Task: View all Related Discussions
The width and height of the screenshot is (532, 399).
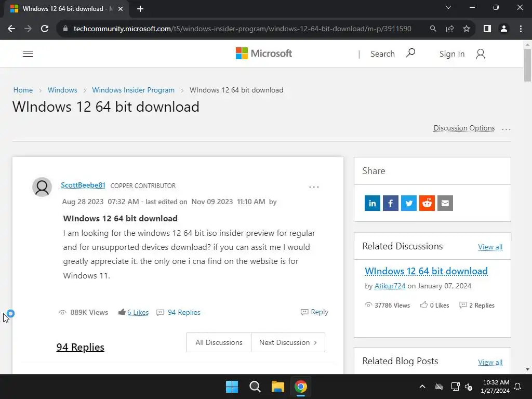Action: (x=490, y=247)
